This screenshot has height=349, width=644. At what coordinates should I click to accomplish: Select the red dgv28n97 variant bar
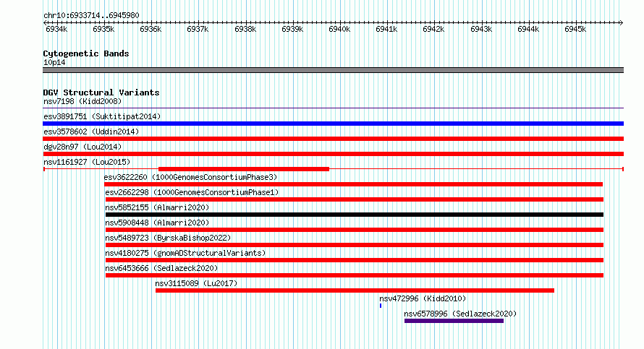[333, 154]
